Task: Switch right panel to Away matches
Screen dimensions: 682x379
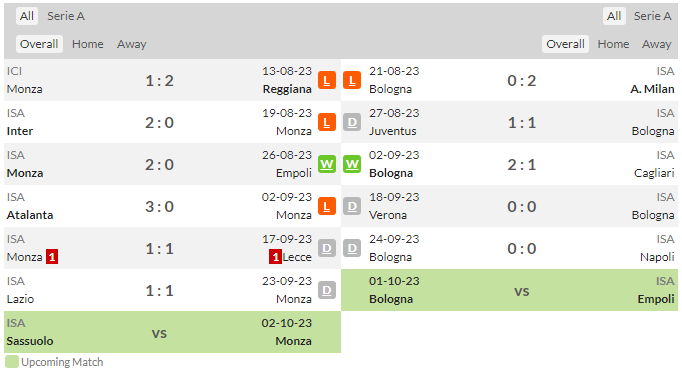Action: pos(656,44)
